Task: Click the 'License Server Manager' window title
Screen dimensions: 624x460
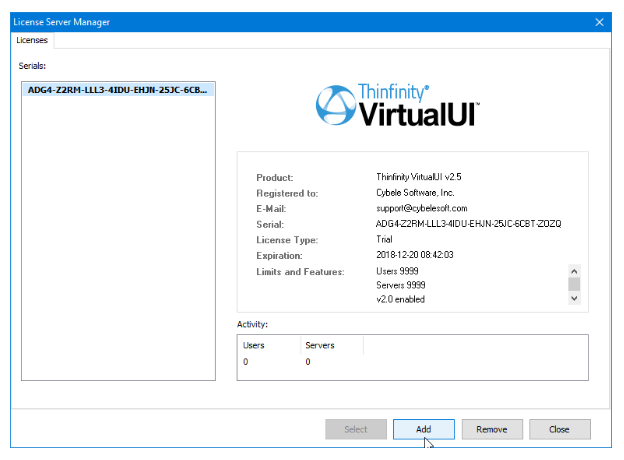Action: tap(61, 22)
